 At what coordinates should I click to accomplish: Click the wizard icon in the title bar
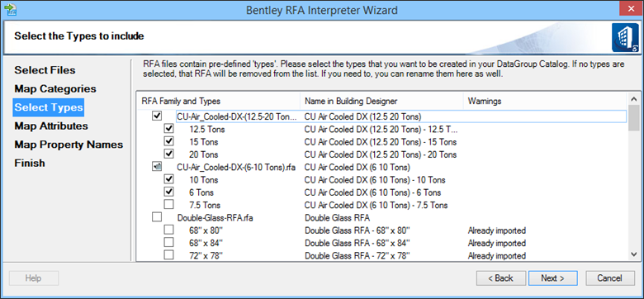point(10,9)
